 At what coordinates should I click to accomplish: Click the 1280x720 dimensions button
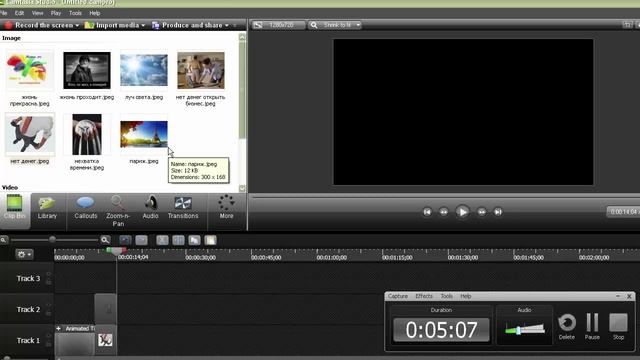click(278, 25)
